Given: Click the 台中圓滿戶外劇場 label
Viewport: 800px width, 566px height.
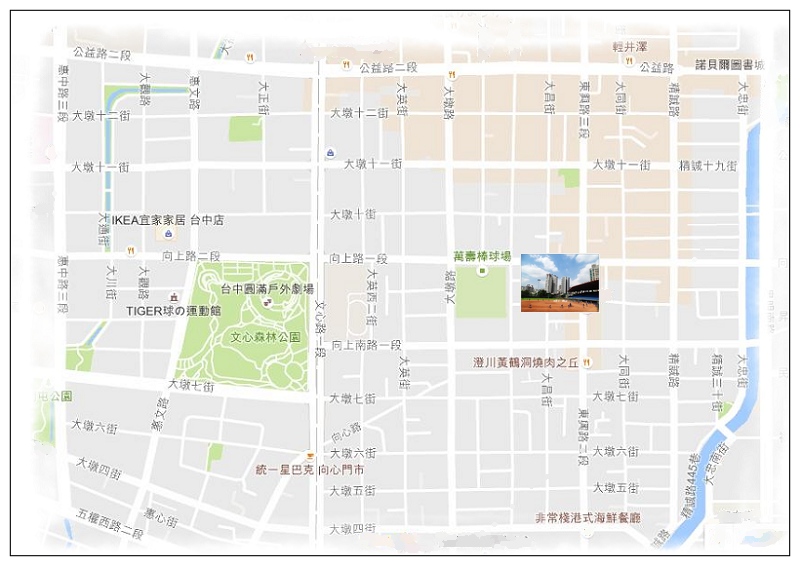Looking at the screenshot, I should point(267,288).
